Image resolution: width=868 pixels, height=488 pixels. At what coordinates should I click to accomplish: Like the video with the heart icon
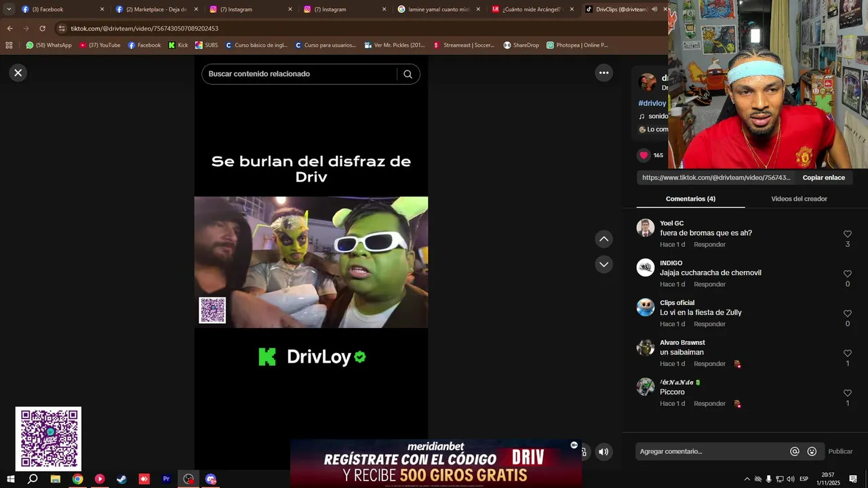click(644, 155)
